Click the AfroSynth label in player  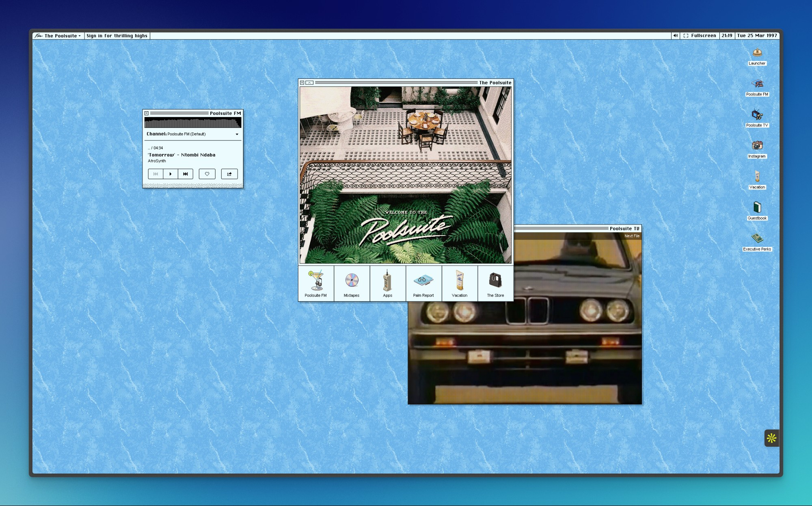tap(157, 161)
